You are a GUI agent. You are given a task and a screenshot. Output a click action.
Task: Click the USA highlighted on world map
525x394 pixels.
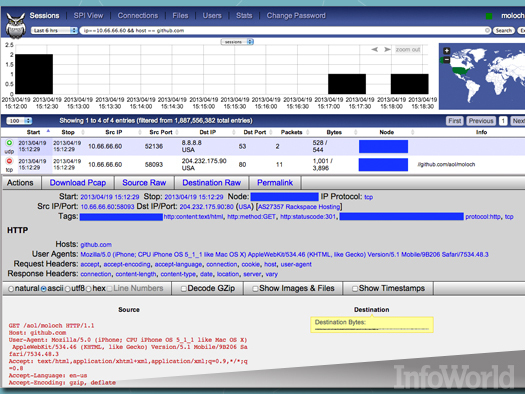[x=461, y=71]
